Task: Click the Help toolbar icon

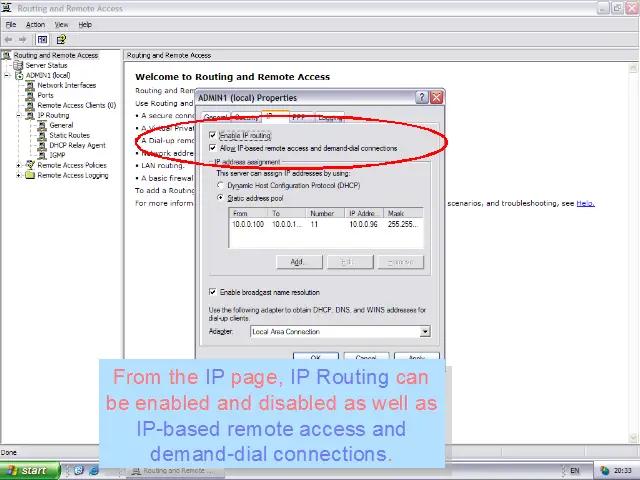Action: (x=61, y=40)
